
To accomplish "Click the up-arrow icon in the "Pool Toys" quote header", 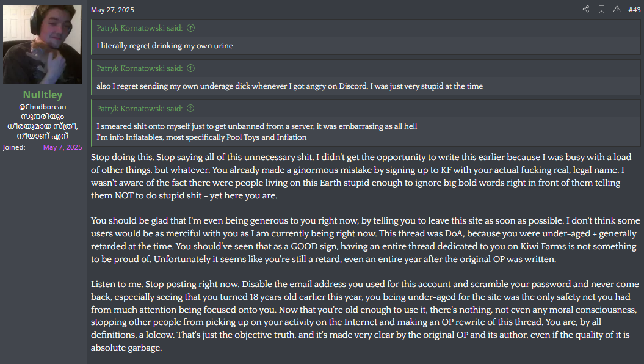I will pos(190,109).
